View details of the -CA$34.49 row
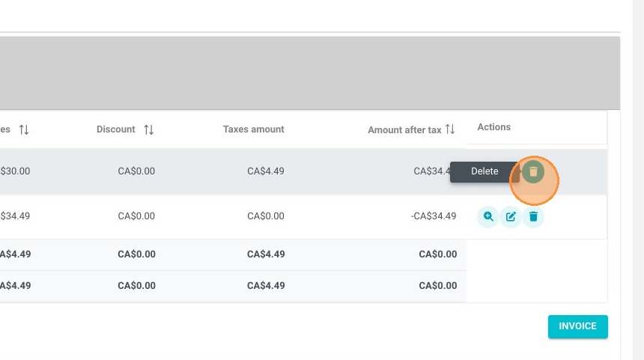Viewport: 644px width, 360px height. pos(488,216)
